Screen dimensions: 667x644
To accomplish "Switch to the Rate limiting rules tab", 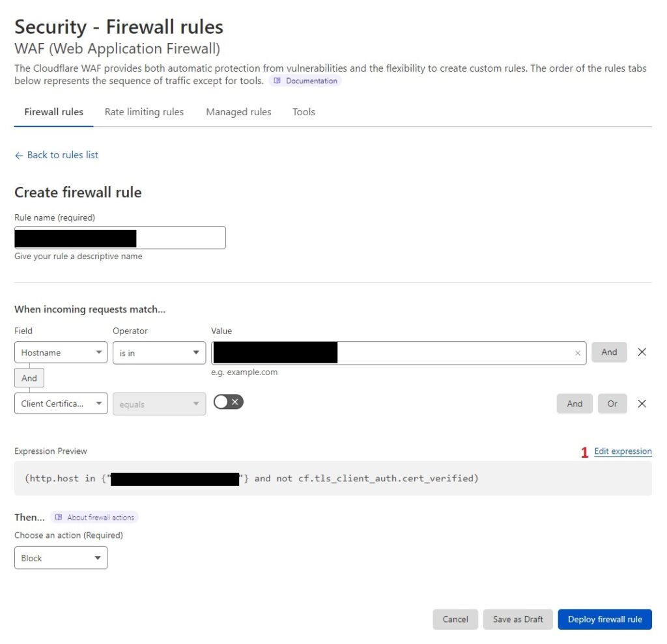I will 144,111.
